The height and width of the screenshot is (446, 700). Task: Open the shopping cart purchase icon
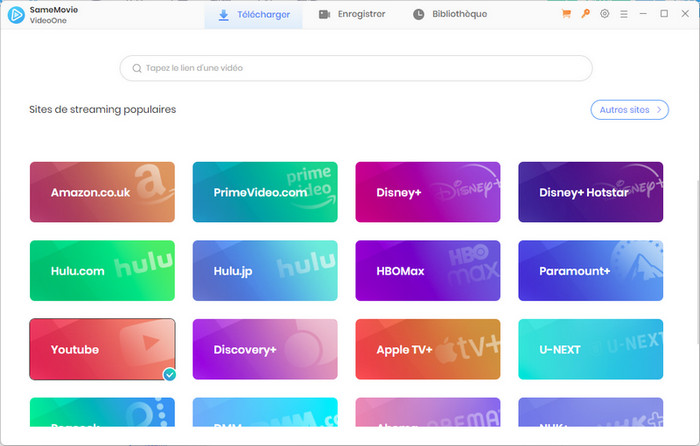click(x=566, y=14)
